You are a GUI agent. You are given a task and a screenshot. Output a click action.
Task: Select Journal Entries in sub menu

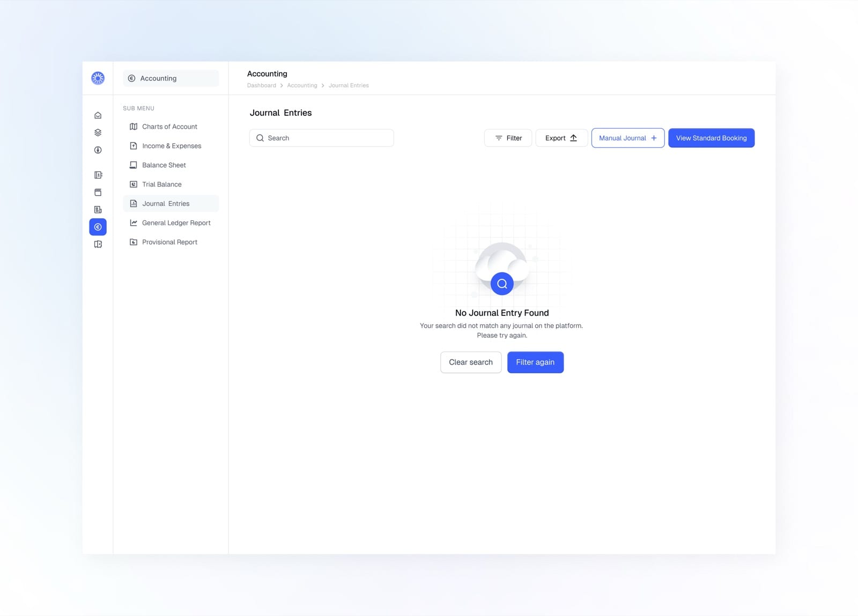point(171,204)
